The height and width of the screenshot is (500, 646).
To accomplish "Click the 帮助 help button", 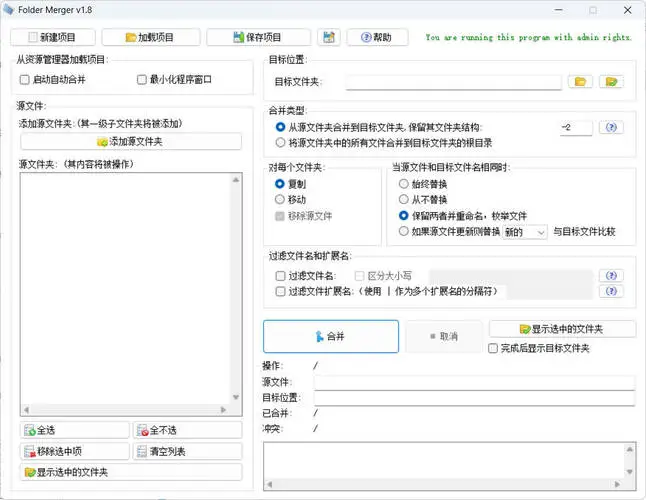I will pyautogui.click(x=377, y=37).
